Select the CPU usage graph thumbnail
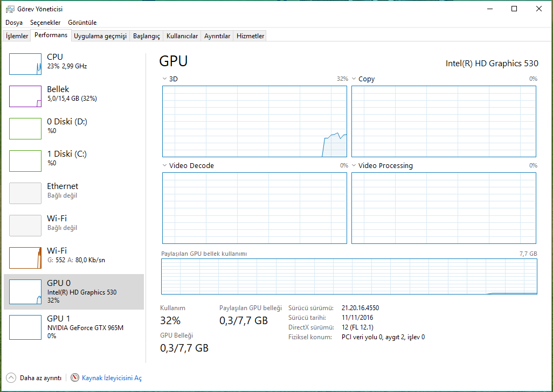This screenshot has height=392, width=553. (25, 64)
